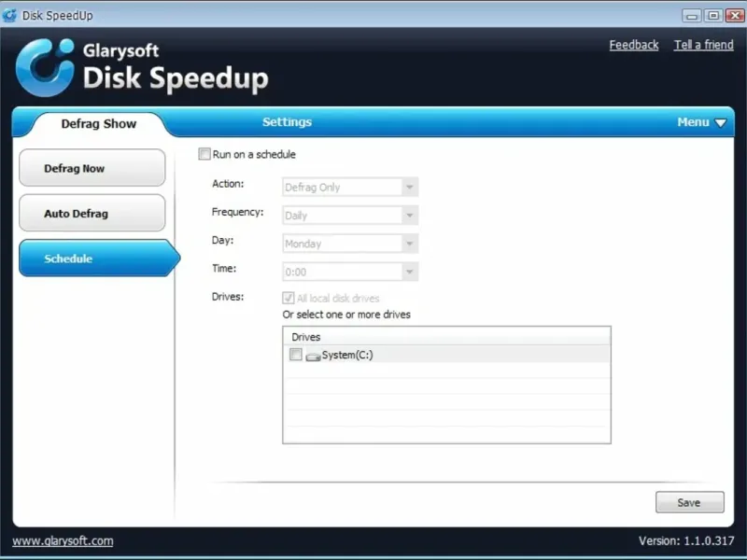747x560 pixels.
Task: Enable Run on a schedule checkbox
Action: coord(204,154)
